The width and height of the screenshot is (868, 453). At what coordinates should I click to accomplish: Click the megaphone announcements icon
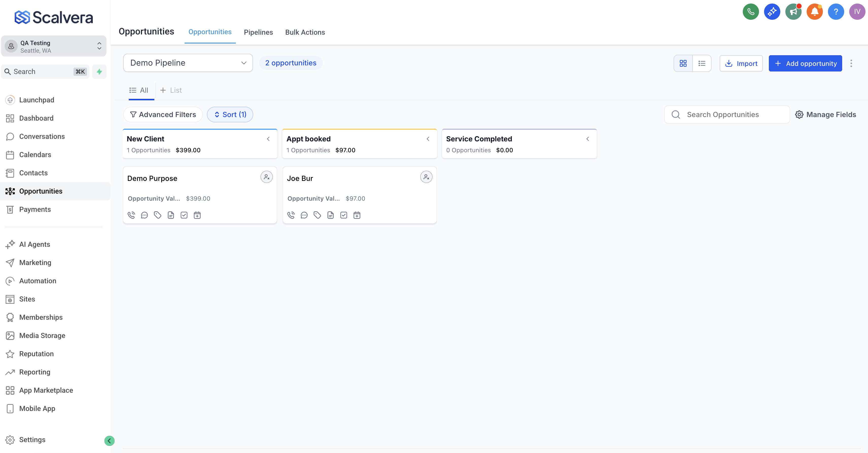[x=793, y=12]
